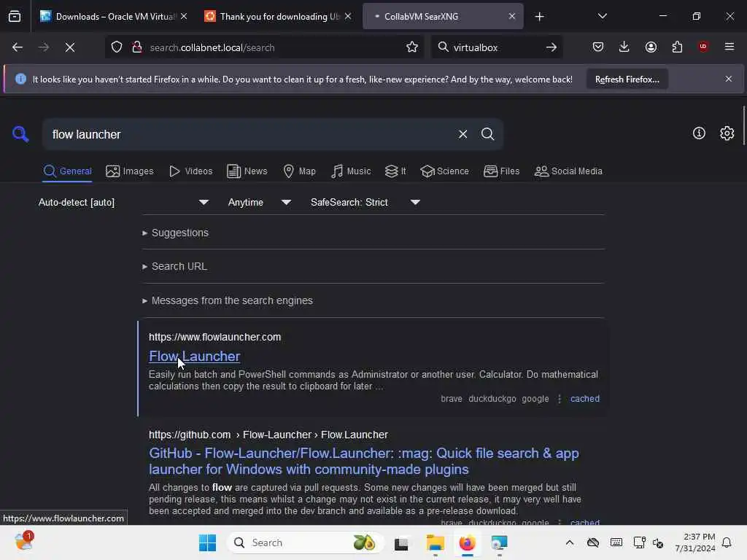
Task: Submit the virtualbox search with arrow
Action: (x=551, y=47)
